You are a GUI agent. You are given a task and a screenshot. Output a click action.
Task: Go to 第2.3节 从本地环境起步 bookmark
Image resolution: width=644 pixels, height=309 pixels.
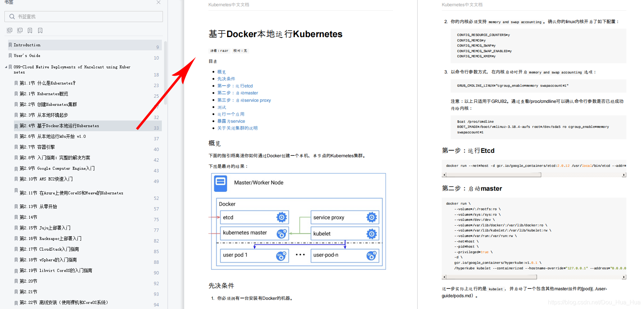[44, 115]
